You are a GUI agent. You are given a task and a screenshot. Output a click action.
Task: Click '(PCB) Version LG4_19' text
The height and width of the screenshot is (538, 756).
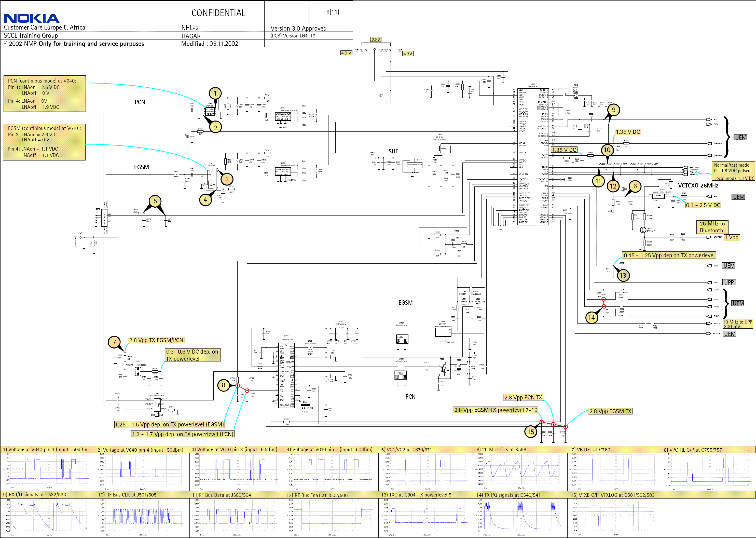pyautogui.click(x=293, y=36)
